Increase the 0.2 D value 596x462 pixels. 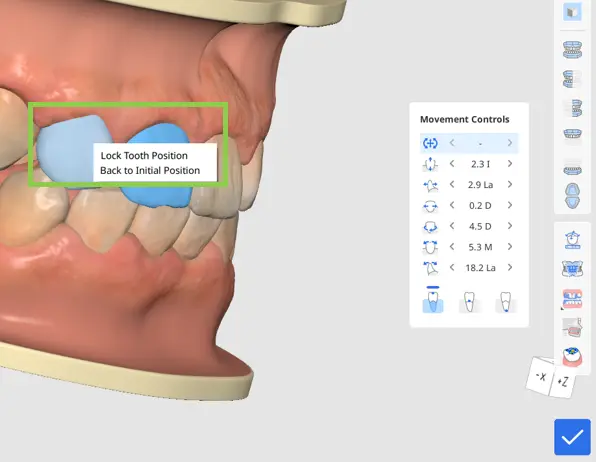510,205
